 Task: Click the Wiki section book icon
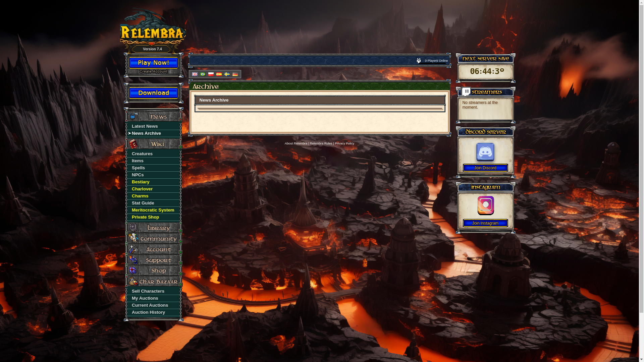[x=133, y=144]
